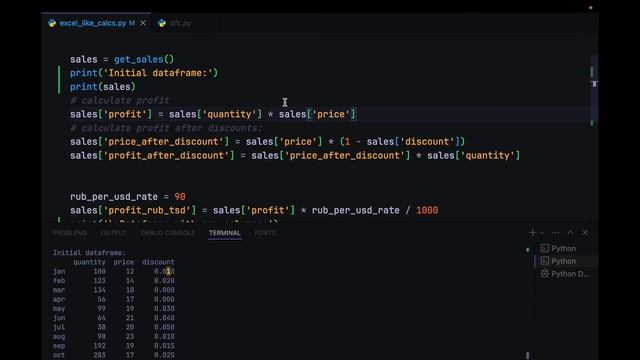Select the TERMINAL panel tab
The width and height of the screenshot is (640, 360).
click(224, 233)
